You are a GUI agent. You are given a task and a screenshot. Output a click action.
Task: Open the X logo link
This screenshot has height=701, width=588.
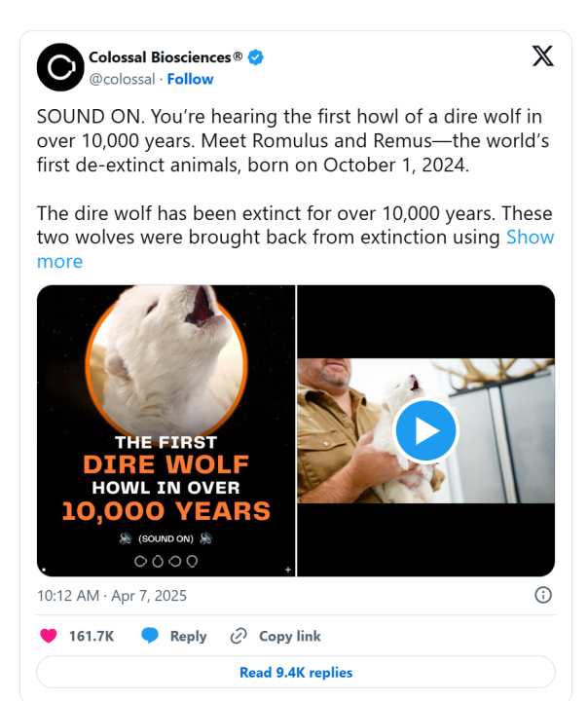[543, 56]
